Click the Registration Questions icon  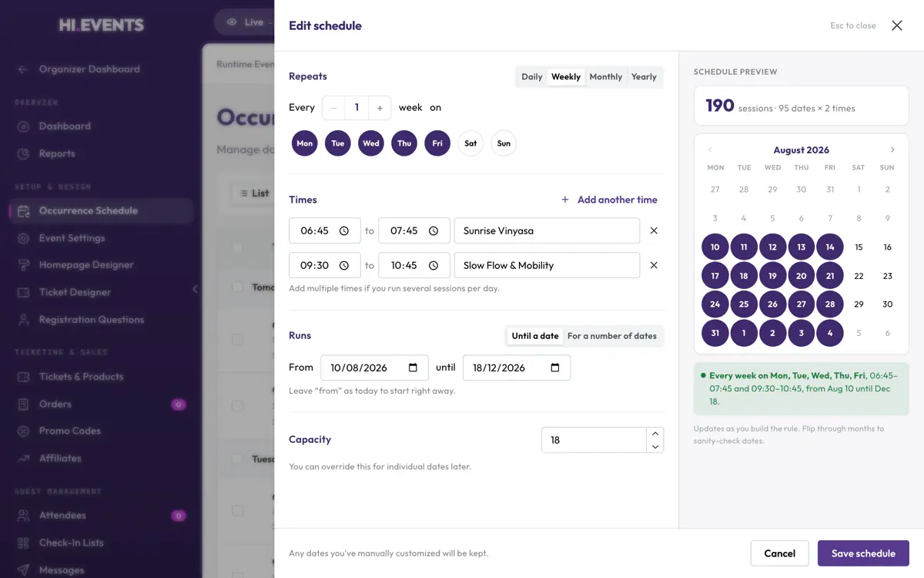pos(23,320)
